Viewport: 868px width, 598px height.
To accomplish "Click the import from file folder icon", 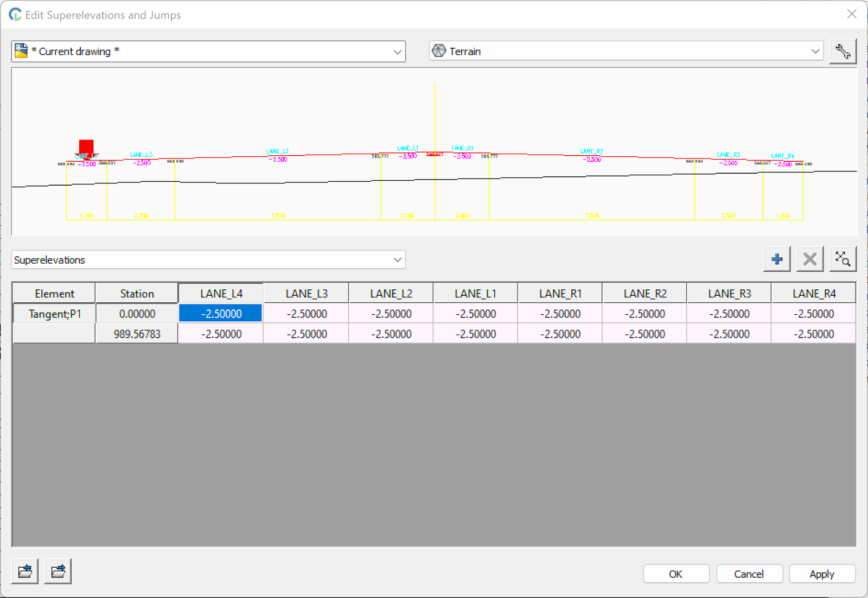I will coord(25,571).
